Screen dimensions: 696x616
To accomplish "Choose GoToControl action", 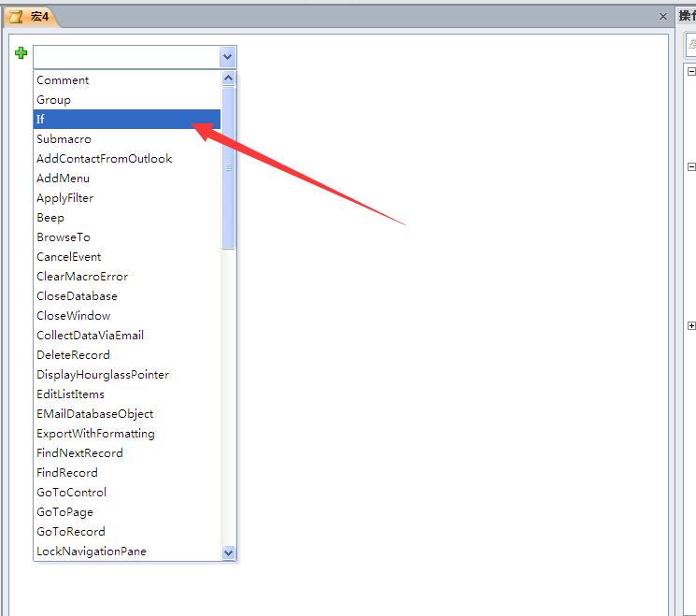I will [126, 492].
